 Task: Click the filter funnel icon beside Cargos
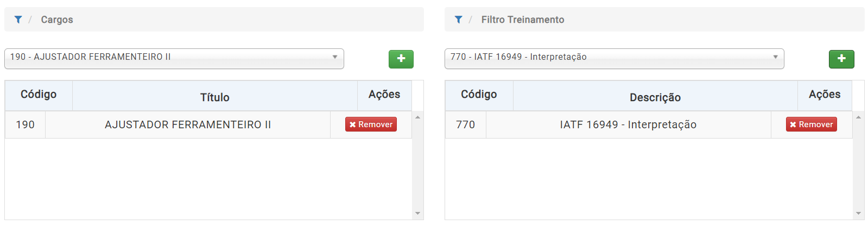[x=18, y=20]
